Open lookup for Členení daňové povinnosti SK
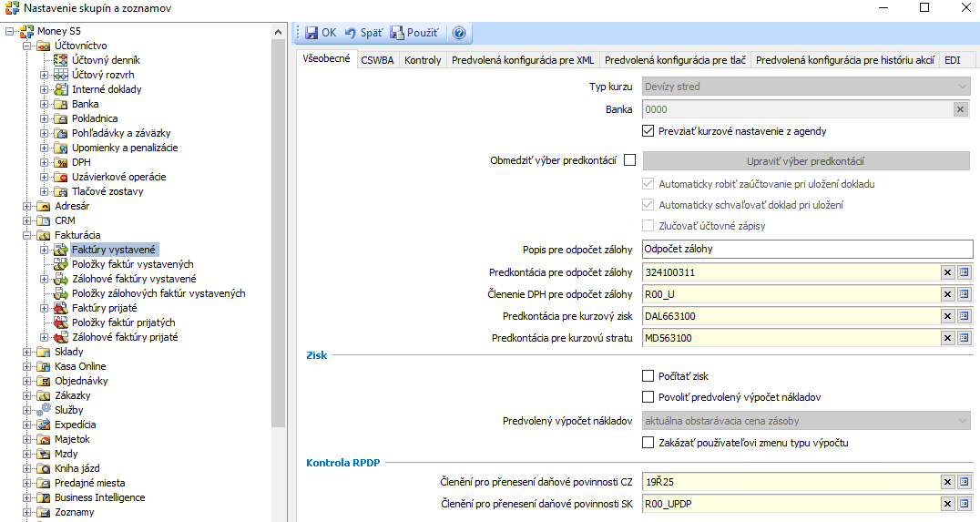The image size is (980, 522). (965, 504)
